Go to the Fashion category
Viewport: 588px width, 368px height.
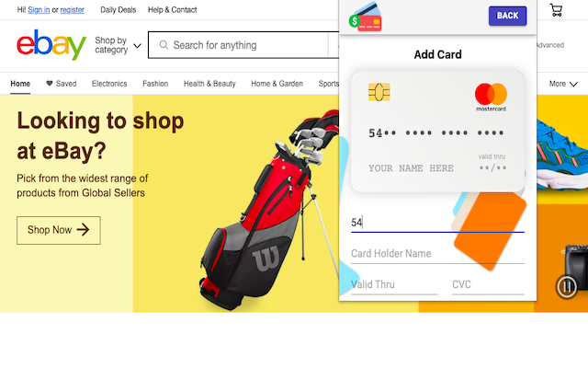(x=155, y=84)
